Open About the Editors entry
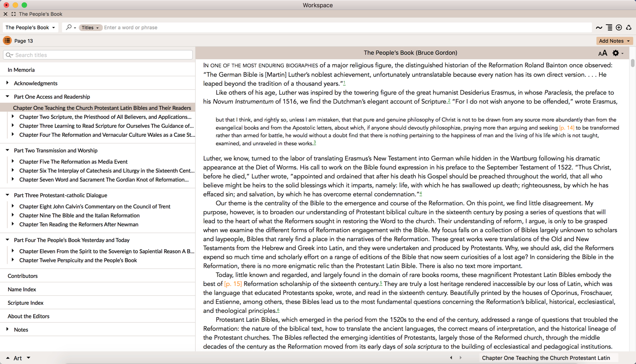This screenshot has width=636, height=364. coord(28,316)
